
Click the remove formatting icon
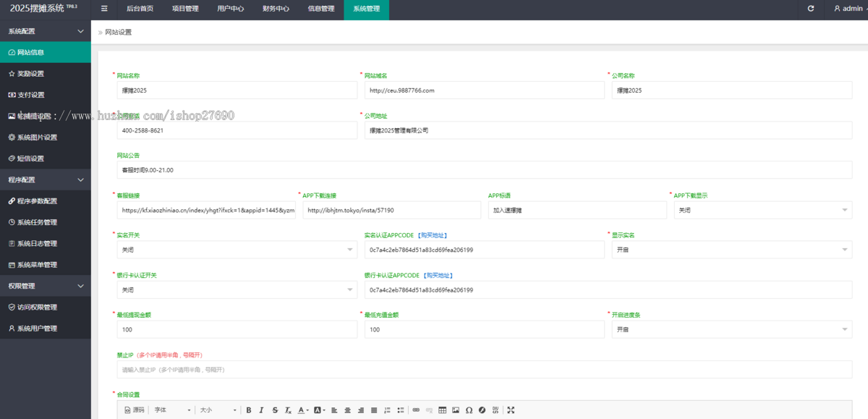(288, 410)
